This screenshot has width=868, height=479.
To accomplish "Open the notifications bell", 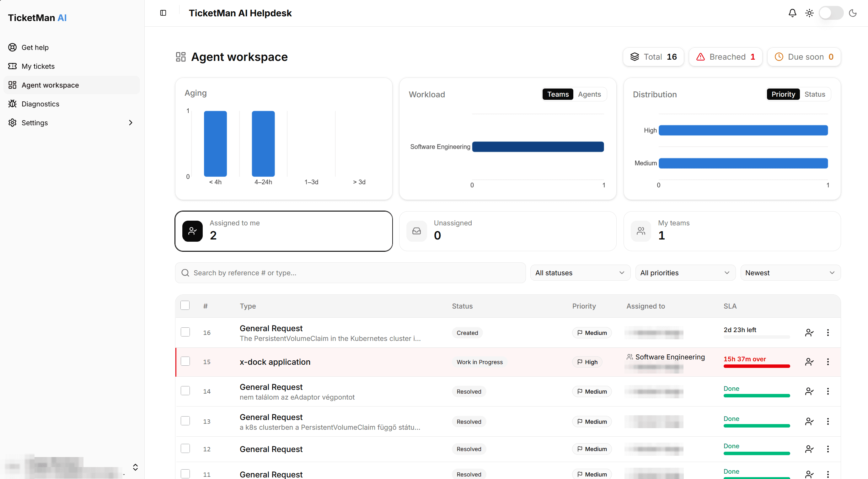I will coord(792,13).
